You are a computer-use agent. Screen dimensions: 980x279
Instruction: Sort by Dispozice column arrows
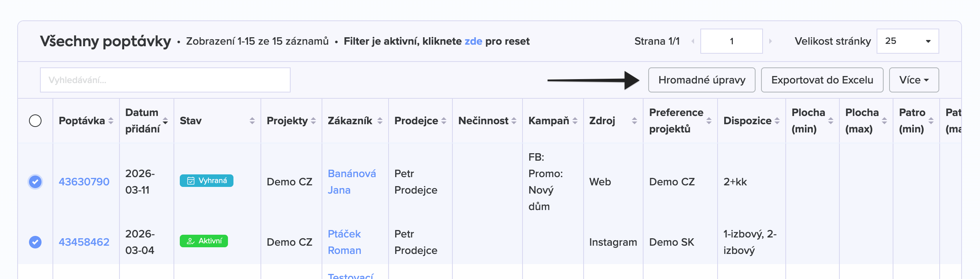coord(777,121)
